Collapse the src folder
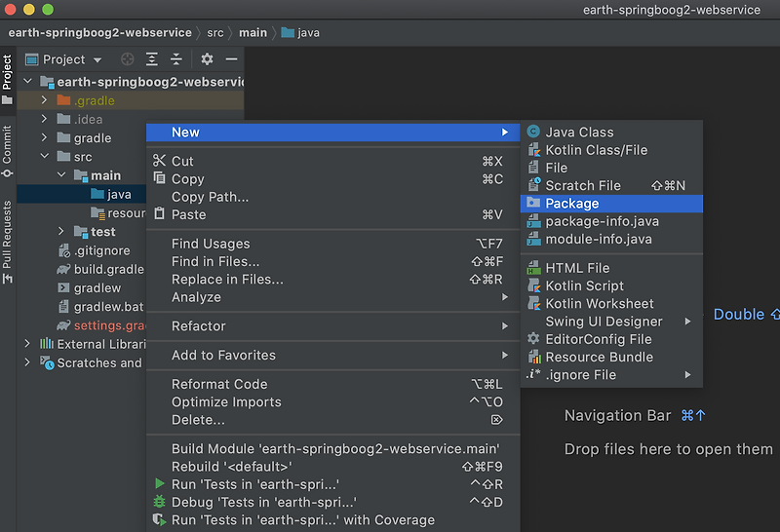 point(45,157)
